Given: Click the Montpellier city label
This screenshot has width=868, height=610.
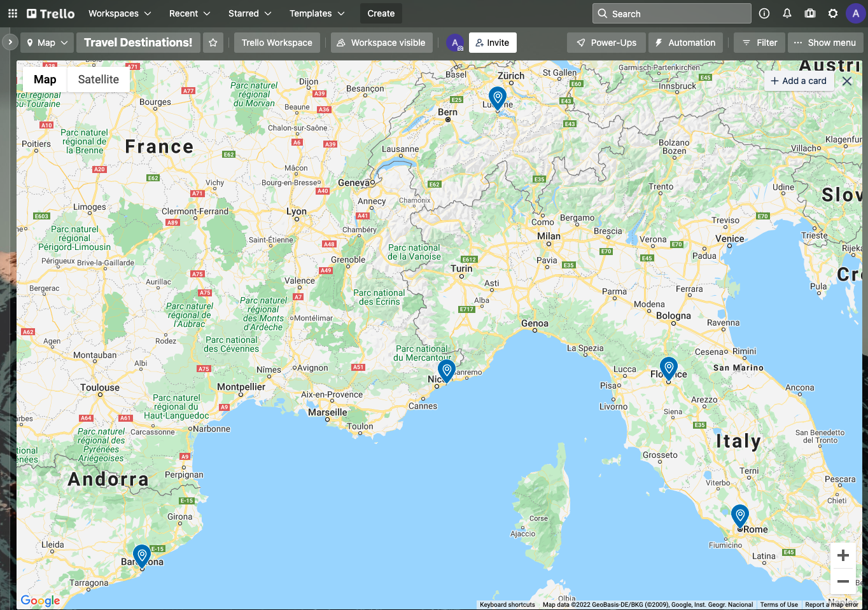Looking at the screenshot, I should pos(241,387).
